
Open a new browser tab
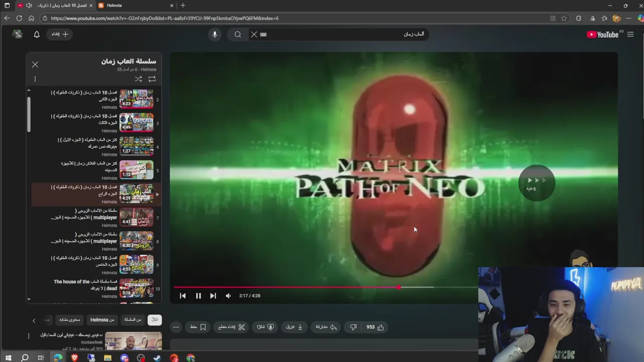point(183,6)
